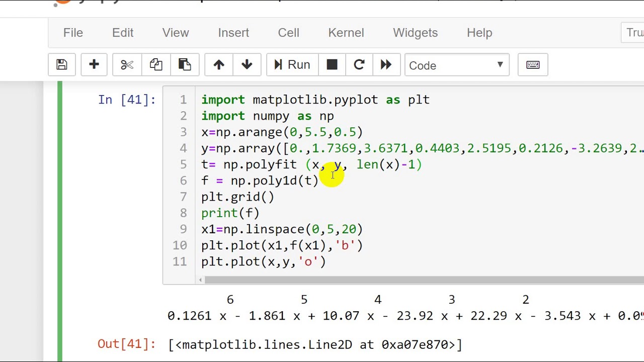Click the 'matplotlib.lines.Line2D' output text
644x362 pixels.
pyautogui.click(x=315, y=344)
